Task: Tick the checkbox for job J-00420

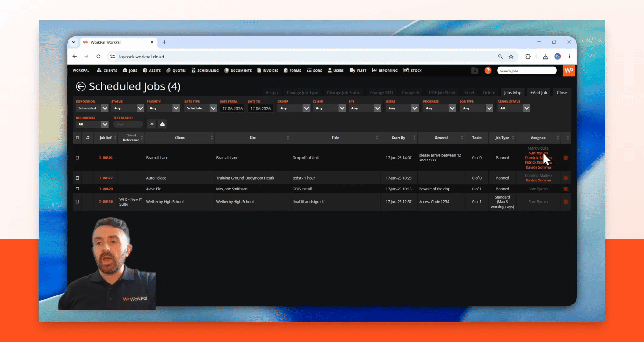Action: tap(78, 189)
